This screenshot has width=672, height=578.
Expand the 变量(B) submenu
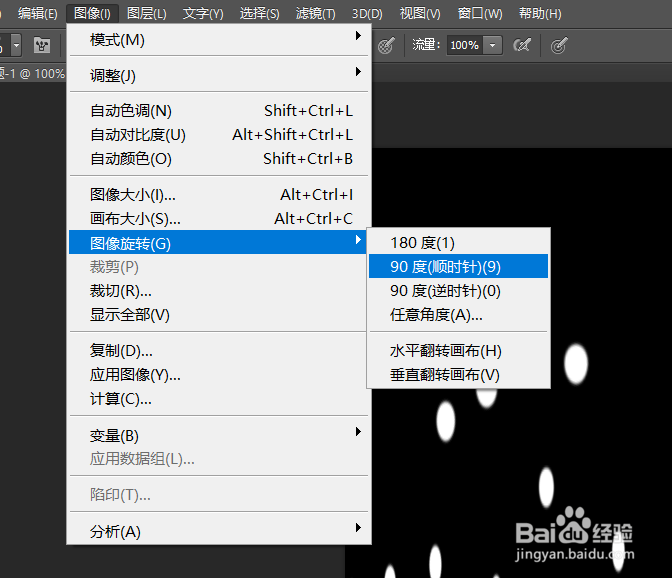(219, 436)
